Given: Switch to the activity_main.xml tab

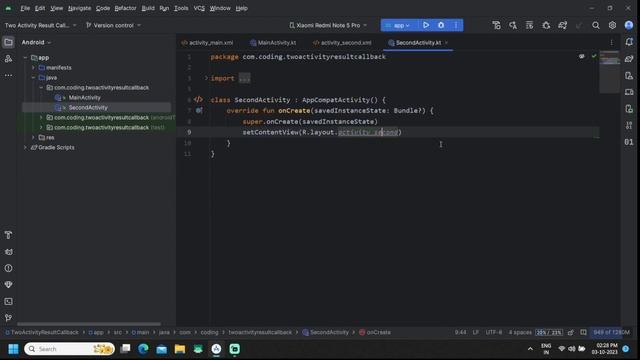Looking at the screenshot, I should [208, 42].
